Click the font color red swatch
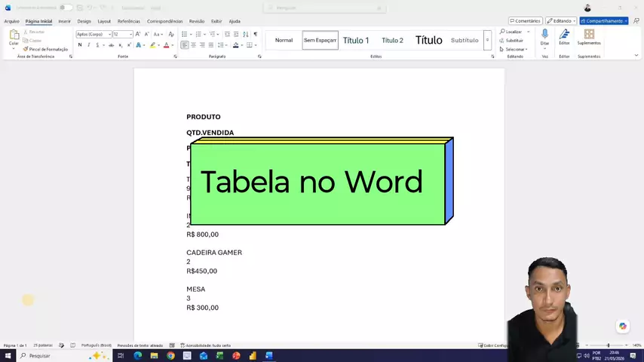 pyautogui.click(x=167, y=45)
